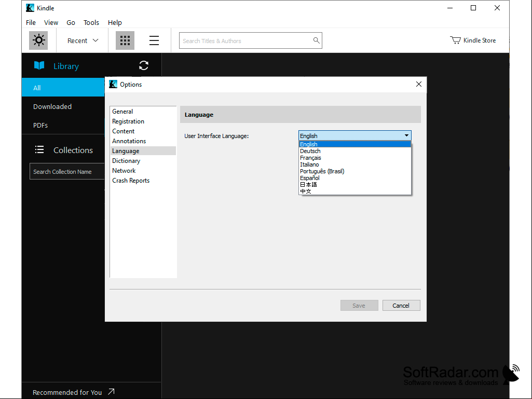Click the Save button
Viewport: 532px width, 399px height.
359,306
